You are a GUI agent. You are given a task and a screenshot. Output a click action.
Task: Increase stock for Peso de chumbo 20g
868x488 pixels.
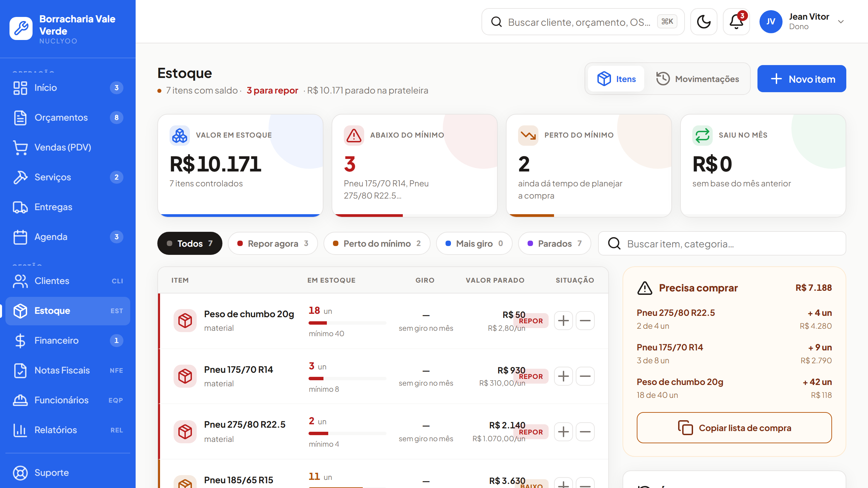pos(564,321)
